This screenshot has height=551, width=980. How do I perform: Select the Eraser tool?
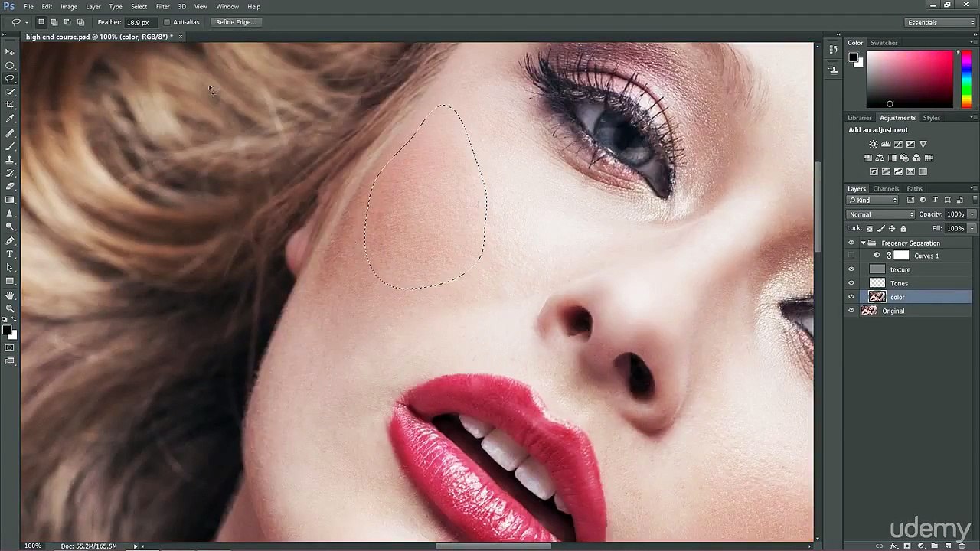10,187
